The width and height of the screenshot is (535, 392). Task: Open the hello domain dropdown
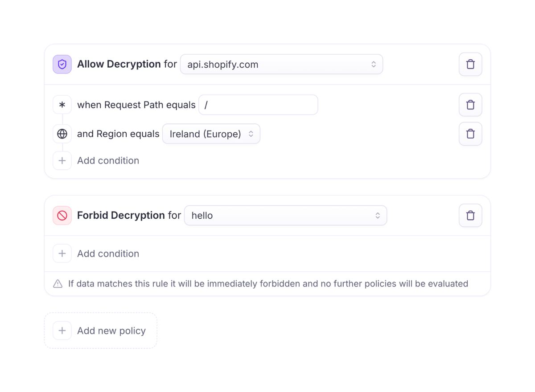pyautogui.click(x=285, y=215)
